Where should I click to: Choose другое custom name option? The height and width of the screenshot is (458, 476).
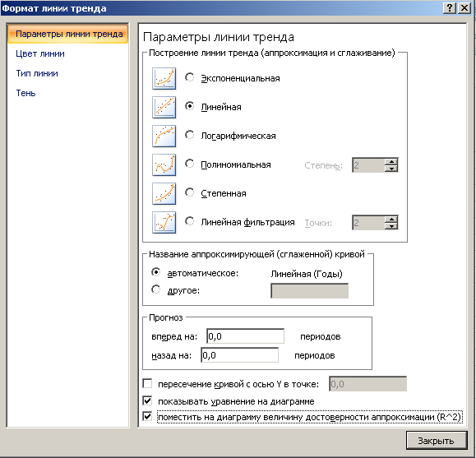tap(156, 289)
